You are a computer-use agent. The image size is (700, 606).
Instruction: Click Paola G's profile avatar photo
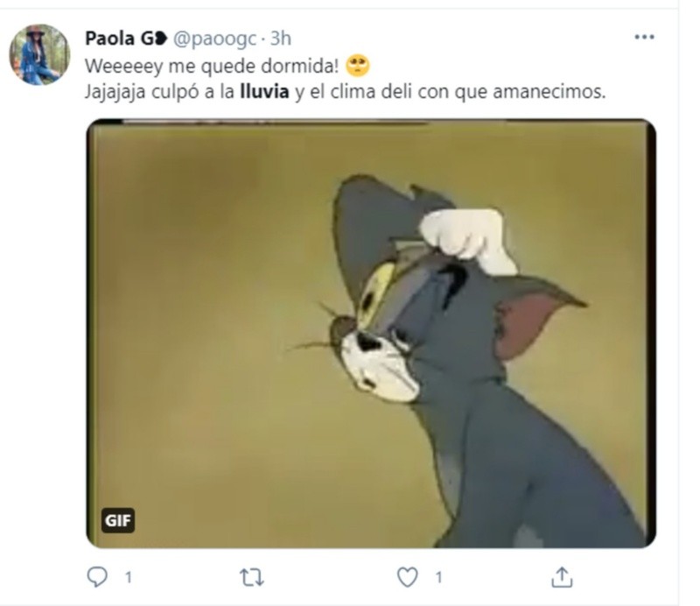click(x=39, y=54)
